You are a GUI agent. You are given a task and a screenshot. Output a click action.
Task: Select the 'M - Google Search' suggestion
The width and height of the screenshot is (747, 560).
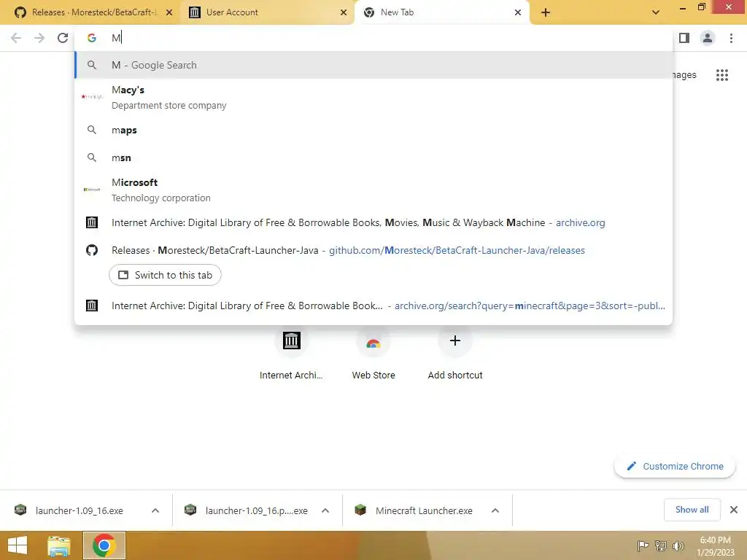373,65
